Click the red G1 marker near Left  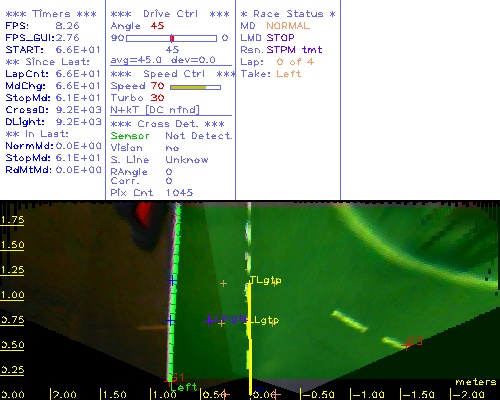coord(175,378)
